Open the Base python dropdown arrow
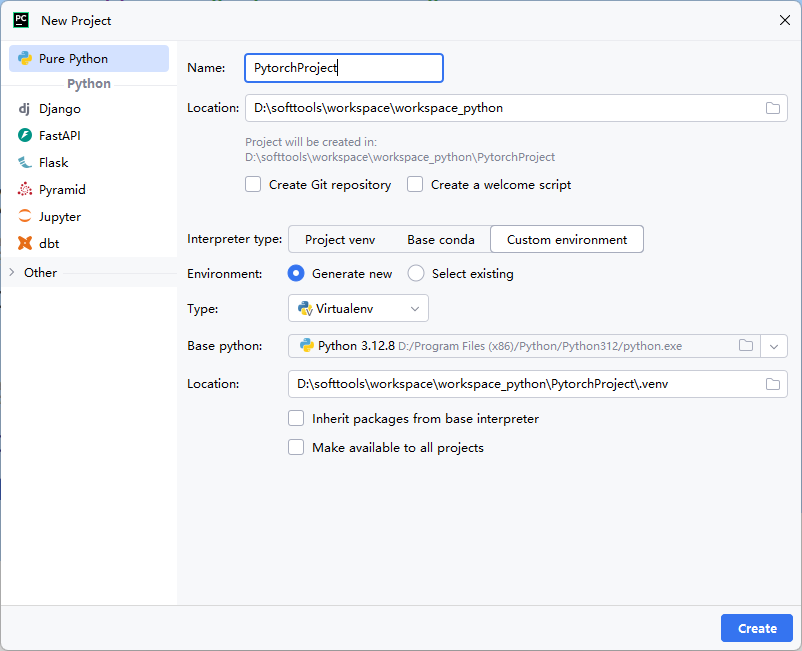This screenshot has width=802, height=651. point(774,346)
